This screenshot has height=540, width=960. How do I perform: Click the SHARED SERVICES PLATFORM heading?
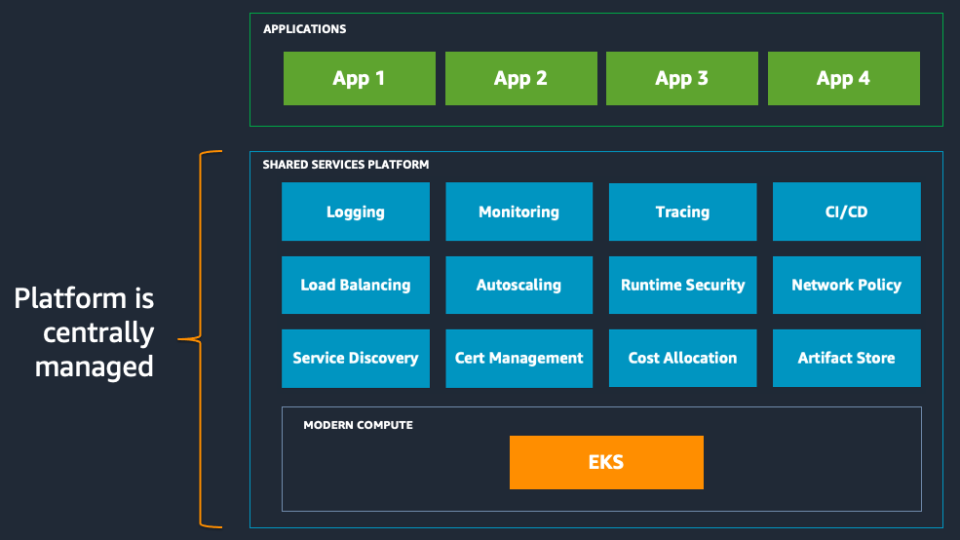coord(346,164)
